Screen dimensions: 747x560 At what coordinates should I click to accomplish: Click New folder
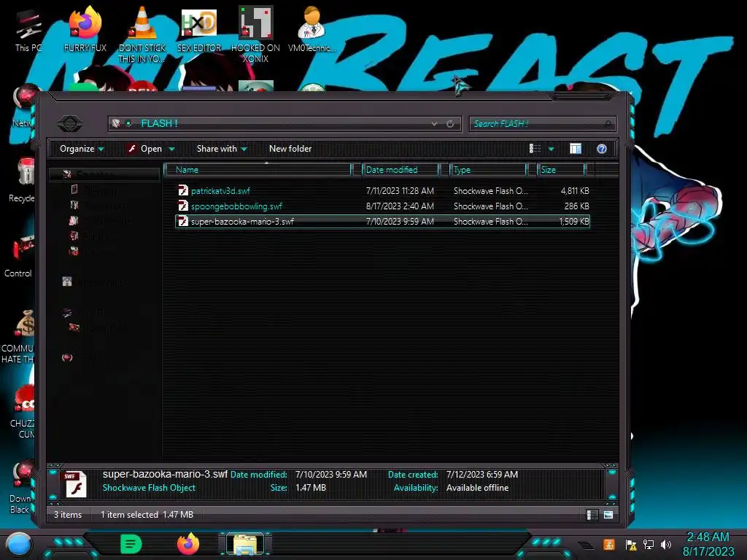click(x=290, y=149)
